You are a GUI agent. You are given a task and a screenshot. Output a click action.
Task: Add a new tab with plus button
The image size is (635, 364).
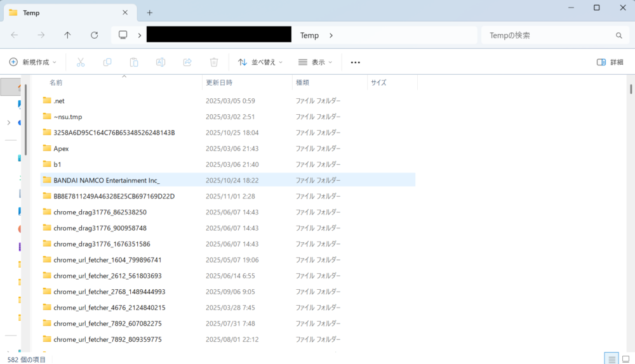click(x=150, y=13)
